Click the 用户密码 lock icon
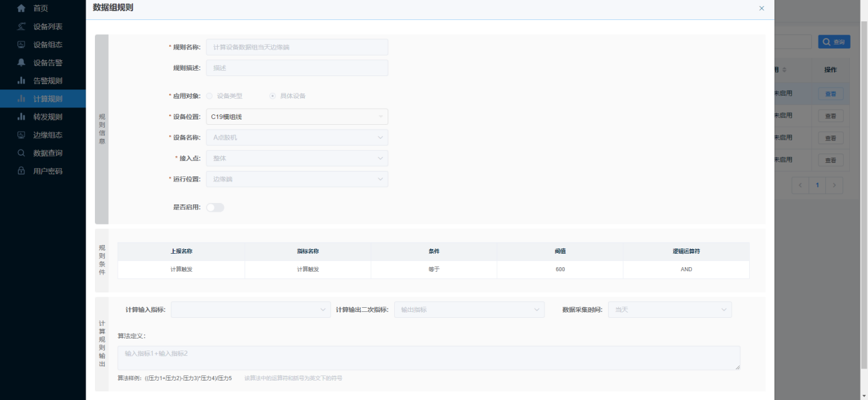 point(21,171)
